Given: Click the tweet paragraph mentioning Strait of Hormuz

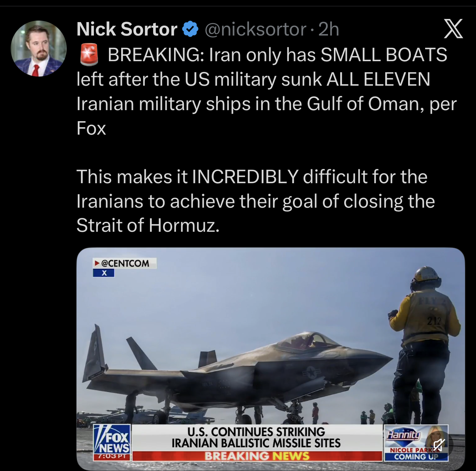Looking at the screenshot, I should (x=256, y=201).
